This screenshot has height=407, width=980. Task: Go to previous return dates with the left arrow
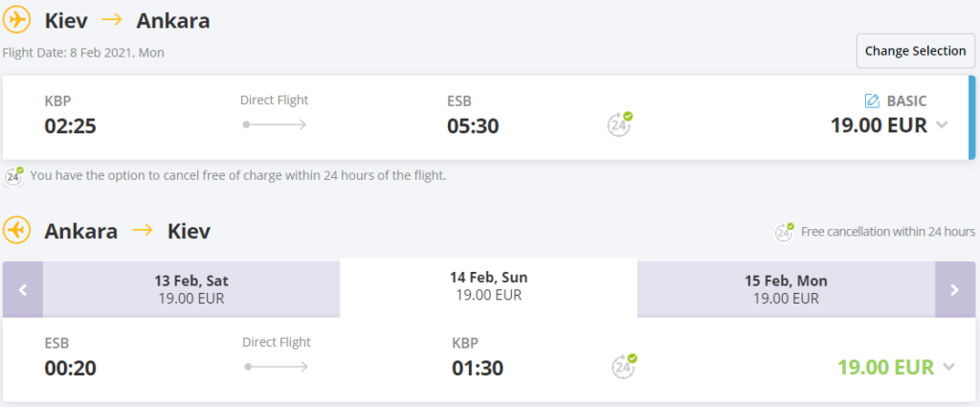23,289
